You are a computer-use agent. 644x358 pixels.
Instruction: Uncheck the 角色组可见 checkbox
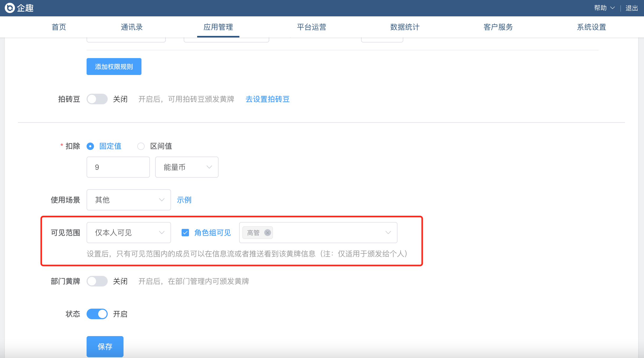185,233
